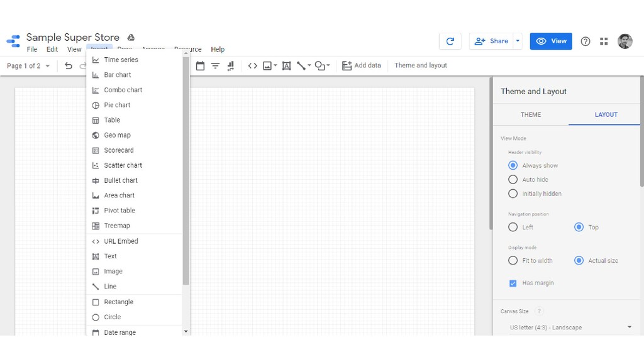The height and width of the screenshot is (362, 644).
Task: Insert a Scatter chart
Action: [x=135, y=165]
